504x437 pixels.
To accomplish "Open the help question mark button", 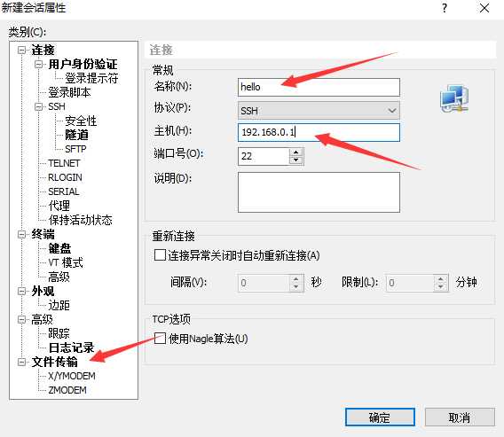I will (445, 8).
